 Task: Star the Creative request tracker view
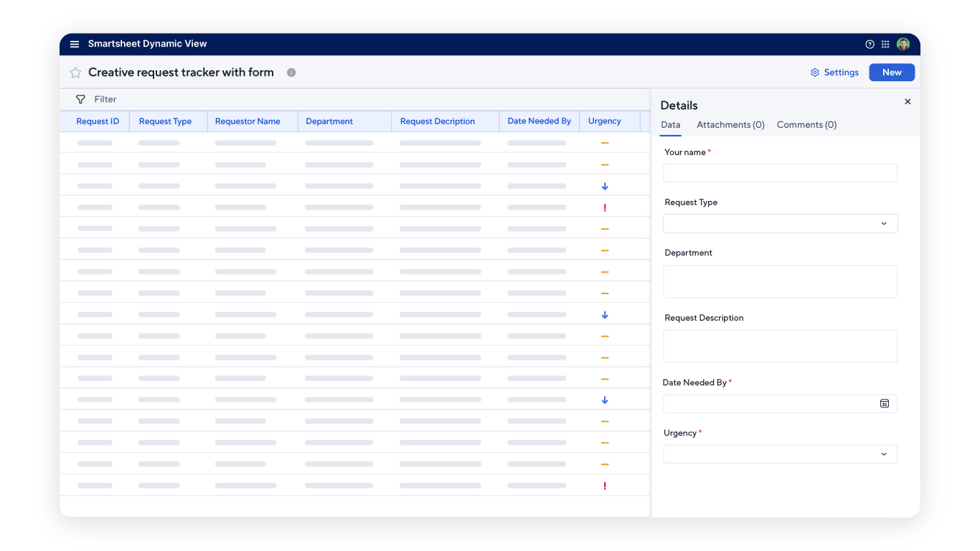tap(75, 72)
